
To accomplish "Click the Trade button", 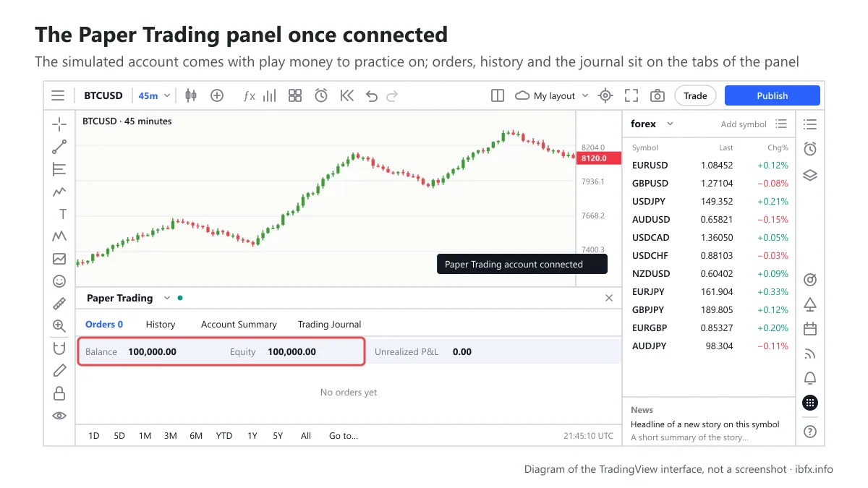I will point(695,95).
